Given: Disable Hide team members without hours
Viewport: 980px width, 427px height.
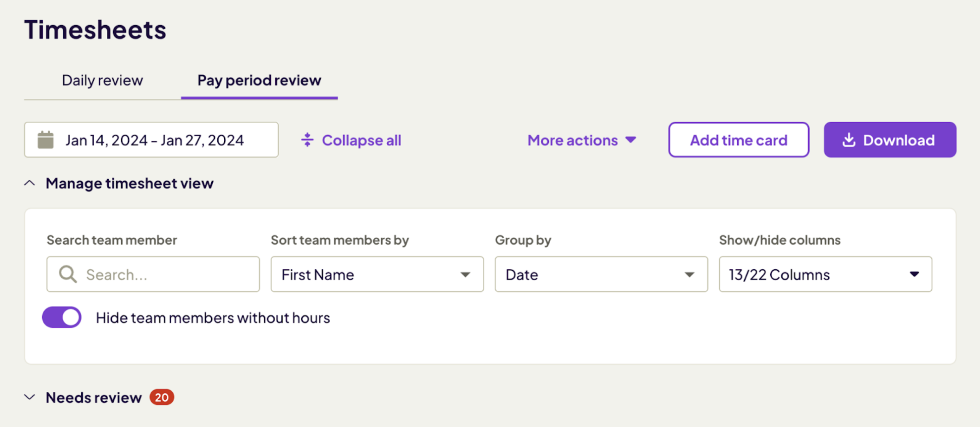Looking at the screenshot, I should pyautogui.click(x=62, y=317).
